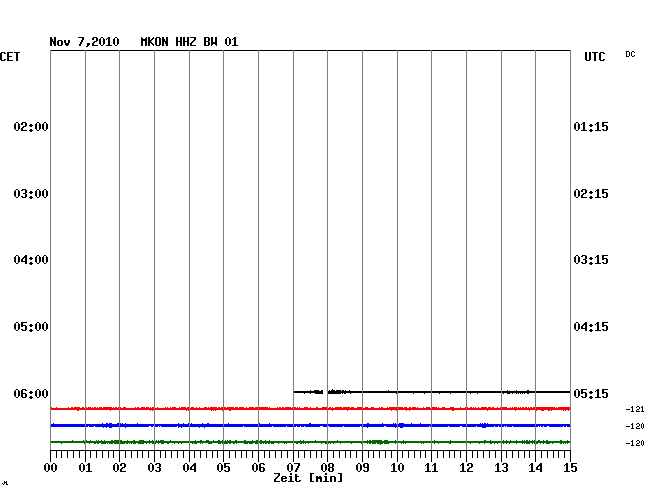Click the date label "Nov 7,2010"
650x494 pixels.
click(84, 42)
